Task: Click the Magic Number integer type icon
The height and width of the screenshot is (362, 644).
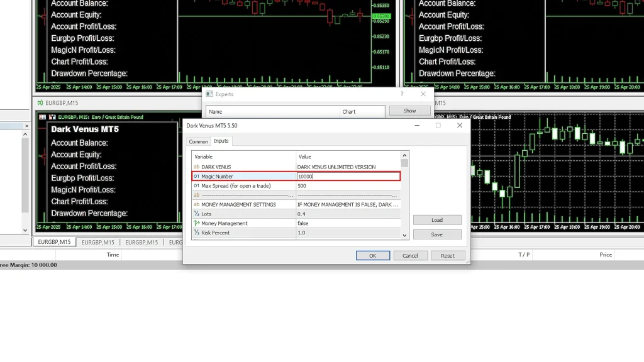Action: tap(196, 177)
